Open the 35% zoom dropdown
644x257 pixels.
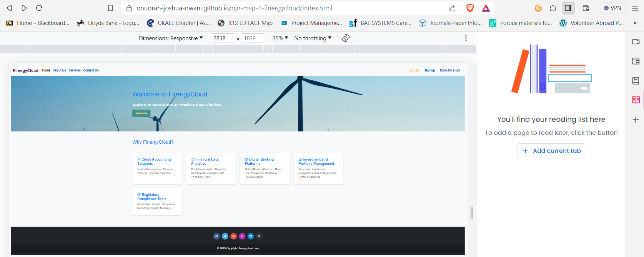click(x=280, y=38)
